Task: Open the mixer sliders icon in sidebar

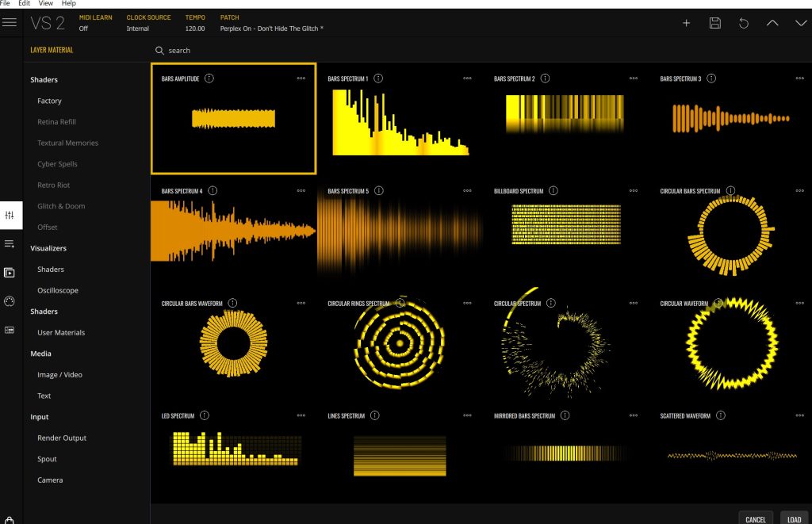Action: (10, 216)
